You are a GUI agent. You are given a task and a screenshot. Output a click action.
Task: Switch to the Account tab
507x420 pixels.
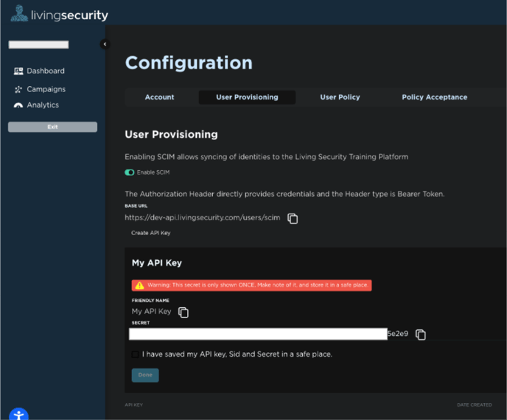[x=159, y=97]
